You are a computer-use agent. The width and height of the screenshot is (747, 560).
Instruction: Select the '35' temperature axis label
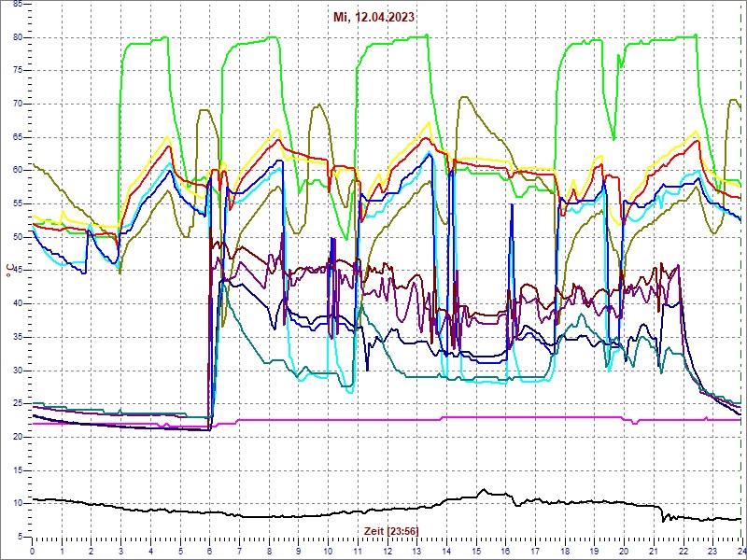point(18,337)
